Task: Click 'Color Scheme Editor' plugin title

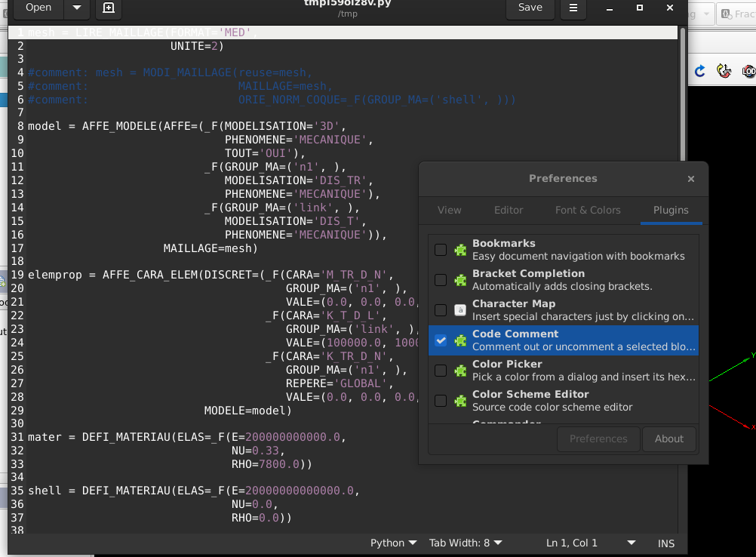Action: point(530,395)
